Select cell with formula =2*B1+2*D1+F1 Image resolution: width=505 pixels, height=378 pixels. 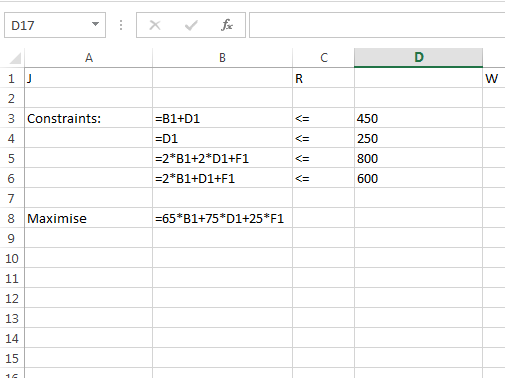222,158
